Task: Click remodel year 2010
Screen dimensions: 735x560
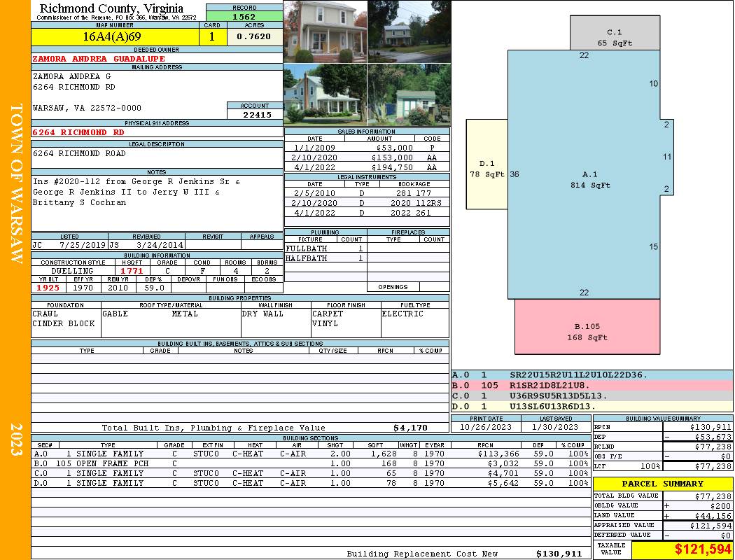Action: (118, 288)
